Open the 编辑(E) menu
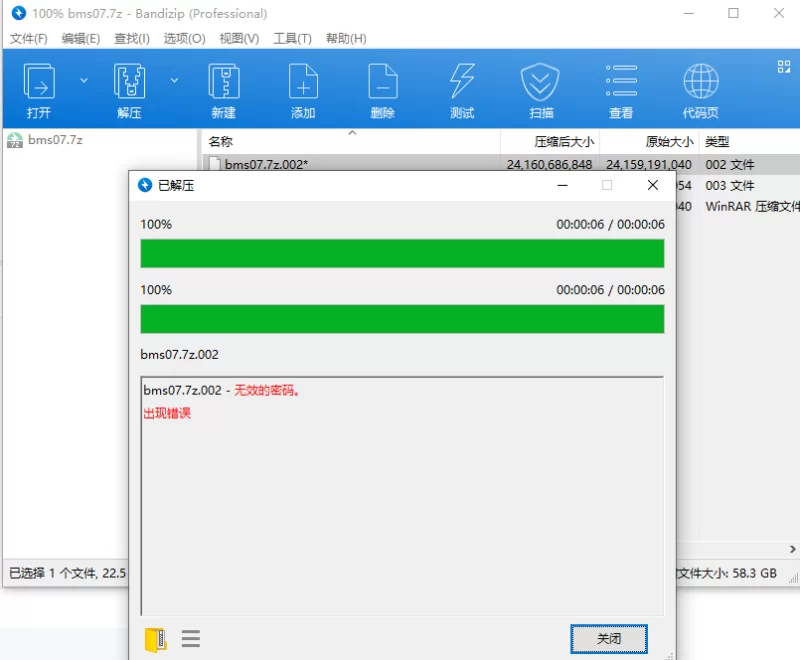This screenshot has height=660, width=800. (81, 39)
